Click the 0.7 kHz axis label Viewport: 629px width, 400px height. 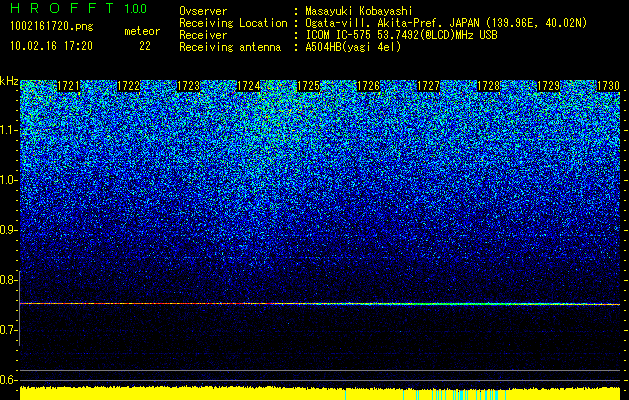(x=8, y=330)
